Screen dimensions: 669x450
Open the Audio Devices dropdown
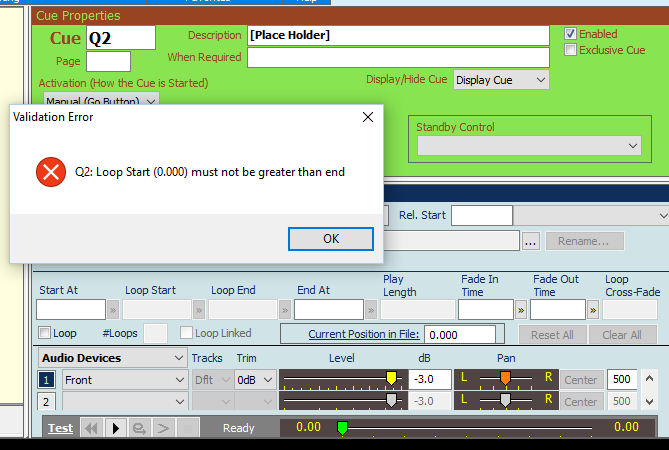110,357
